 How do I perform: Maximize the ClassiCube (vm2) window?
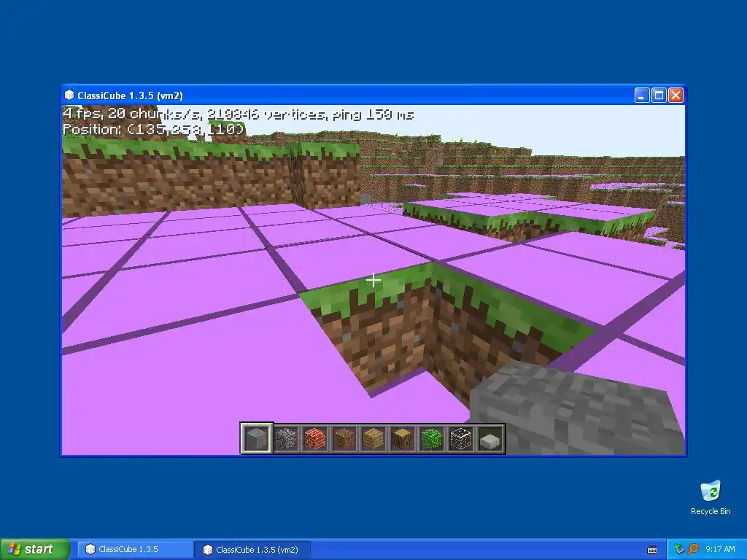pyautogui.click(x=659, y=96)
